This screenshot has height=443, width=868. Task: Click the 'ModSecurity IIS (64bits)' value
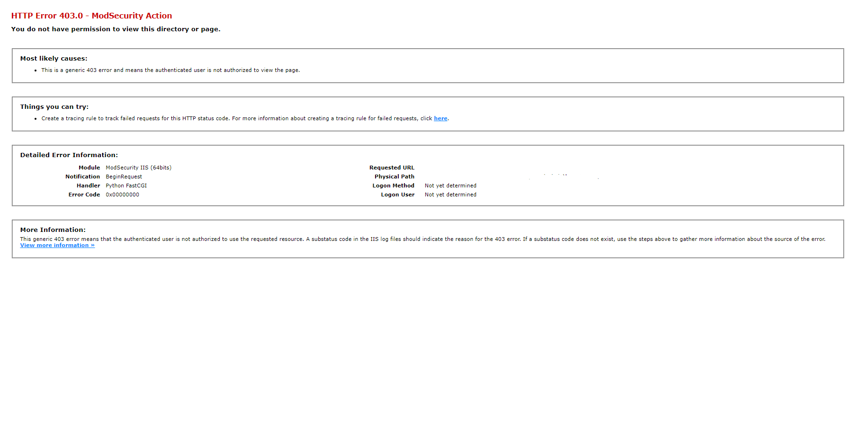pos(138,168)
